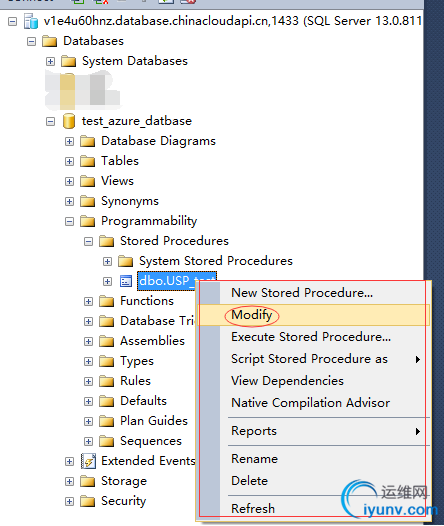Open the Reports submenu arrow
The height and width of the screenshot is (526, 444).
(x=418, y=431)
